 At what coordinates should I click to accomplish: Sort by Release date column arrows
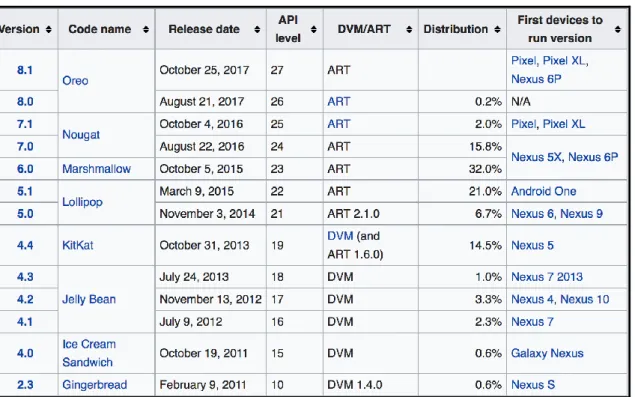coord(257,30)
